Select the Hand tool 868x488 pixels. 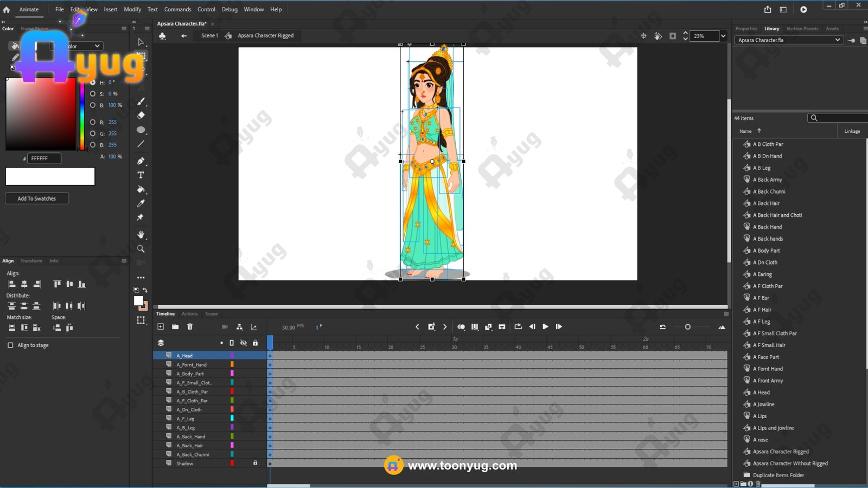[141, 234]
